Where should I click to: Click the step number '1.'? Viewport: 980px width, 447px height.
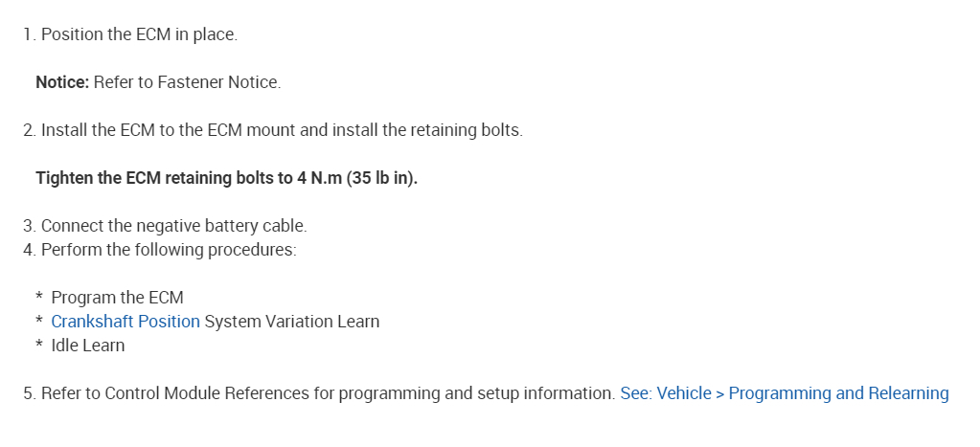[x=29, y=34]
